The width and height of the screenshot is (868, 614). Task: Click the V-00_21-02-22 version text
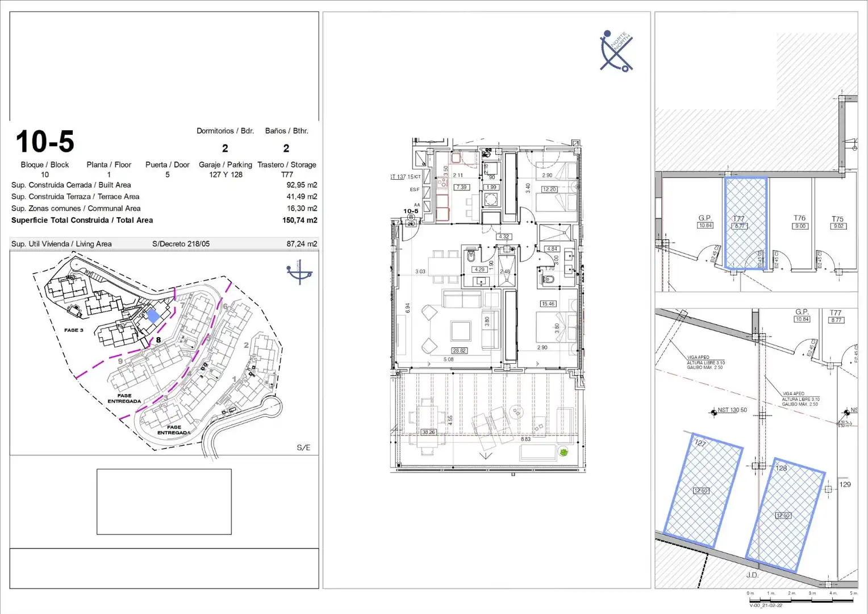tap(766, 605)
